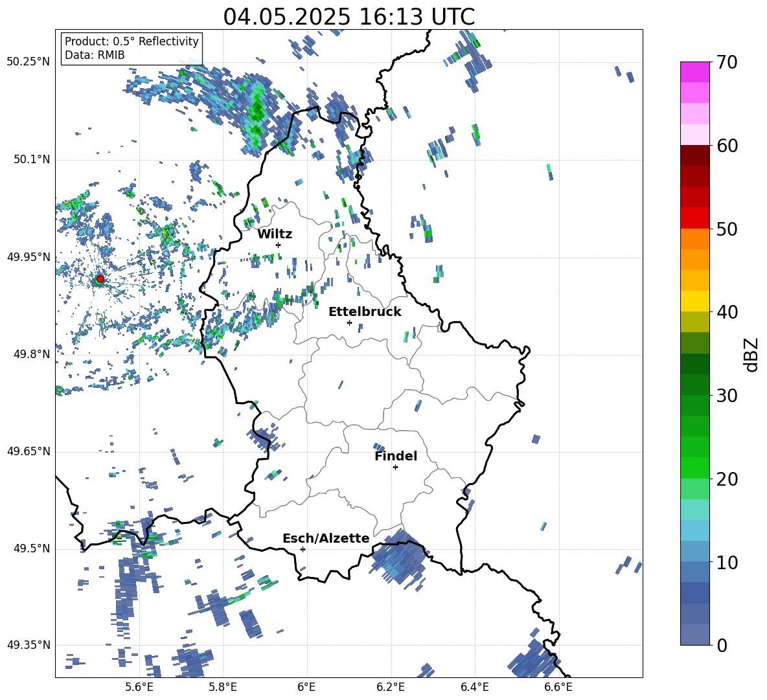Click the 49.65°N latitude label
Screen dimensions: 767x700
tap(29, 451)
